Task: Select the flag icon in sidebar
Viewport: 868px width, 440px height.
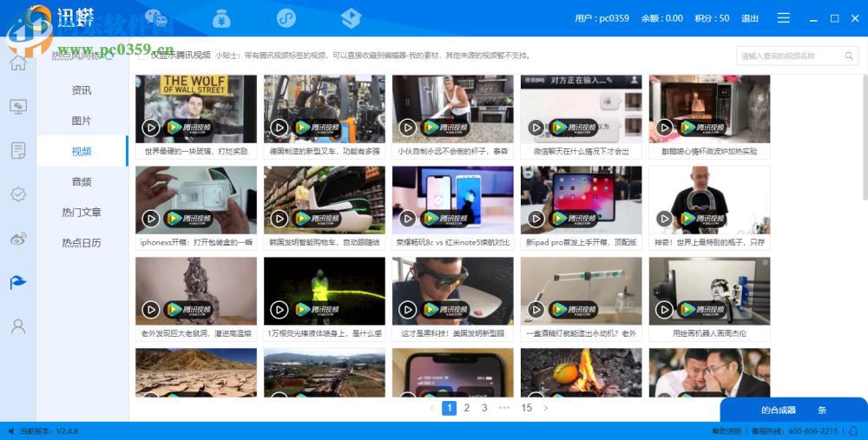Action: 18,282
